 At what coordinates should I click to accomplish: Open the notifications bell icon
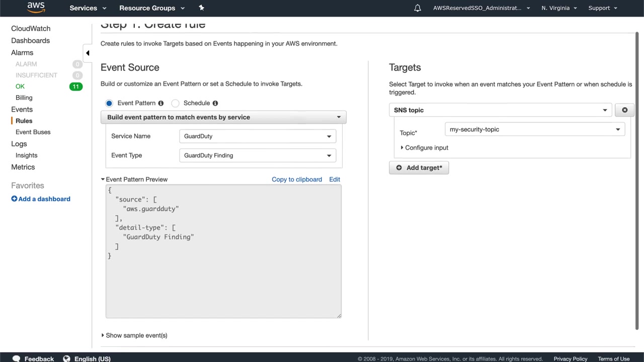[417, 8]
